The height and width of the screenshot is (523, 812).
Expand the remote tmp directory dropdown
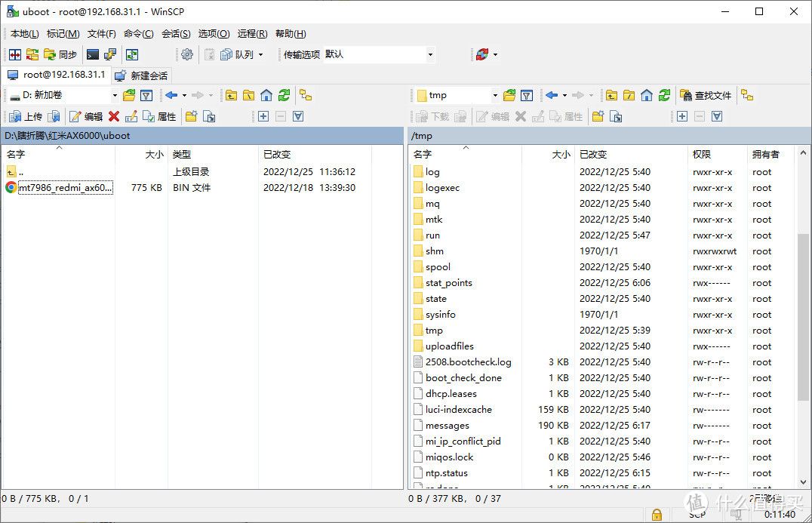[495, 95]
